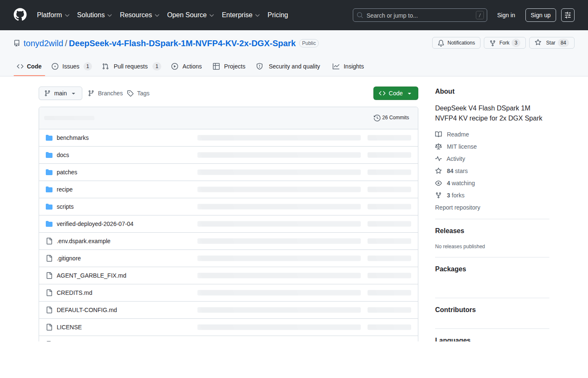Click the star count badge 84

tap(563, 43)
